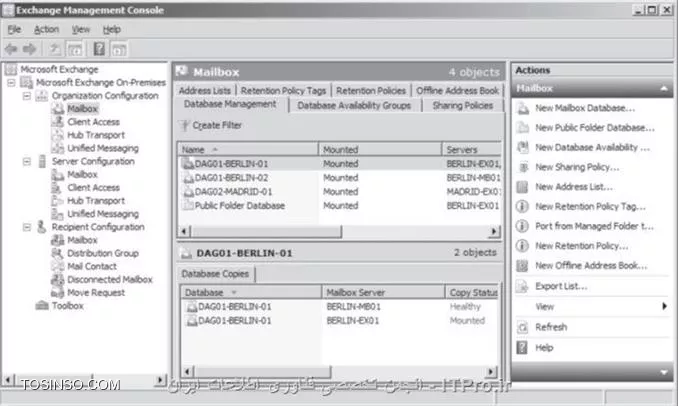Click the Up one level toolbar icon

click(54, 49)
